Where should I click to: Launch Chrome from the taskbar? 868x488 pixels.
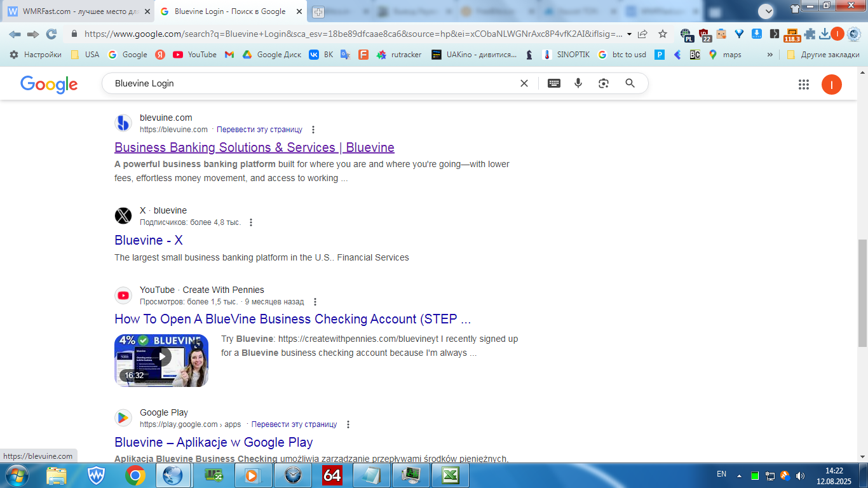135,475
